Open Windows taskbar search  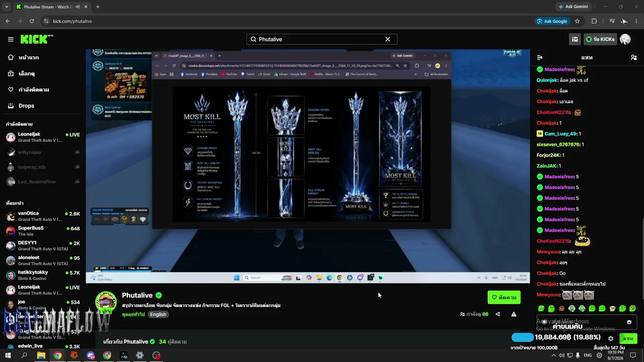tap(24, 355)
